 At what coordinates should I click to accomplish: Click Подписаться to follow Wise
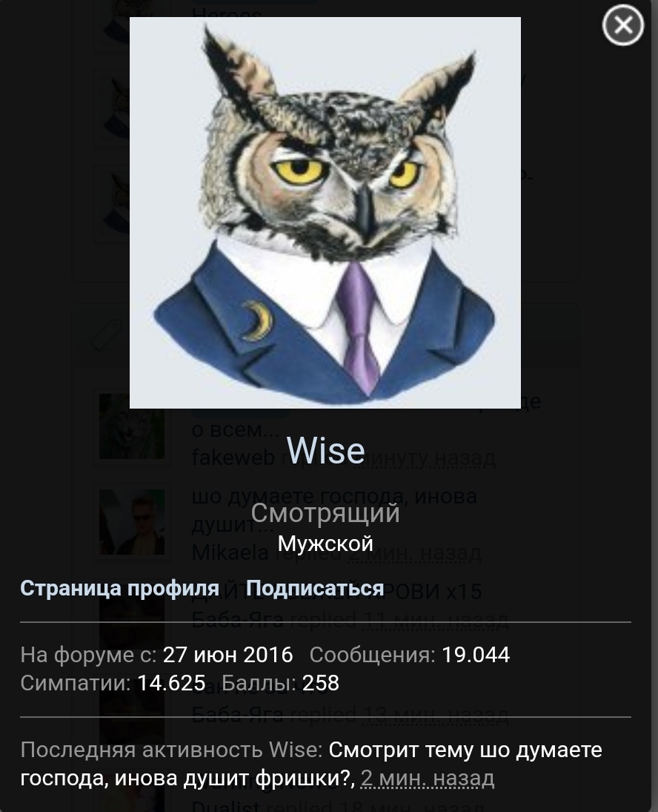click(314, 588)
